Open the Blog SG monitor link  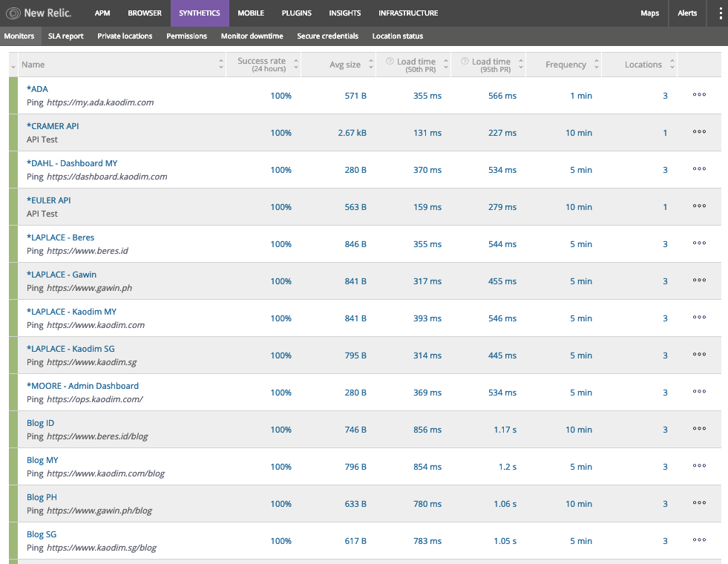[42, 534]
